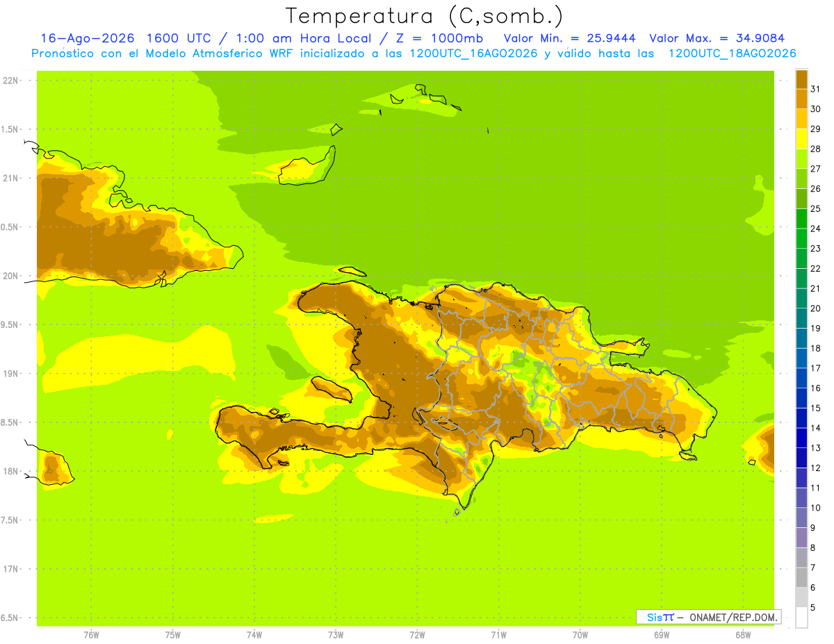The height and width of the screenshot is (644, 834).
Task: Click the legend swatch between 29 and 30
Action: [801, 119]
